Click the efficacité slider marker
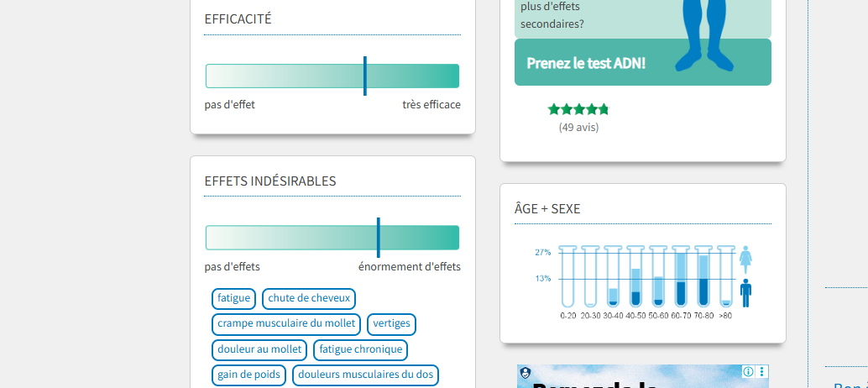This screenshot has height=388, width=868. click(365, 76)
